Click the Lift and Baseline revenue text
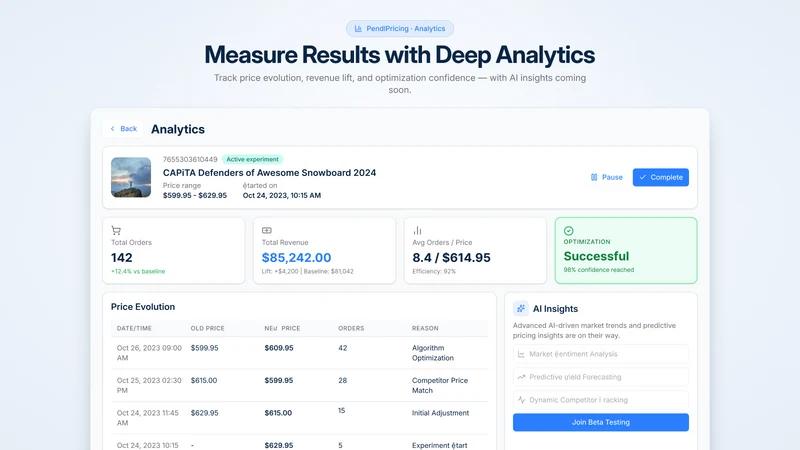Screen dimensions: 800x450 pyautogui.click(x=308, y=271)
